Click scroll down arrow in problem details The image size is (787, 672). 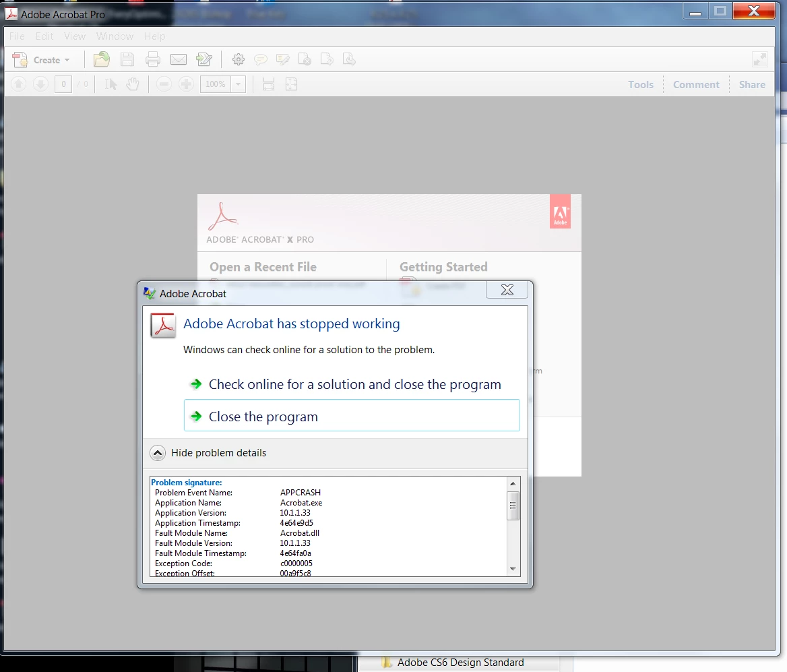[513, 569]
